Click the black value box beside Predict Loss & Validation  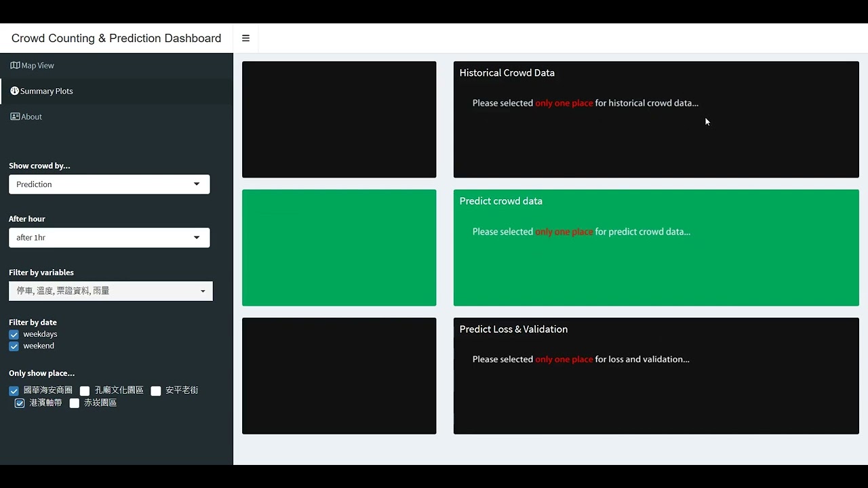tap(339, 376)
